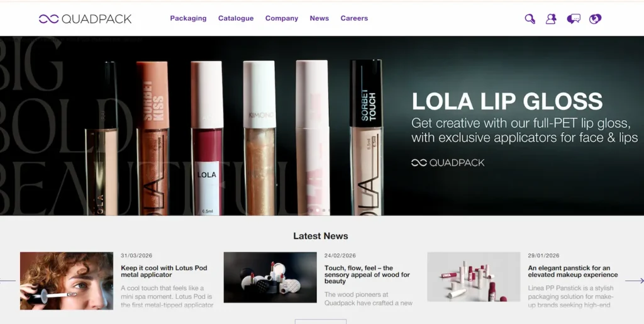Open the Catalogue menu
The image size is (644, 324).
point(236,18)
